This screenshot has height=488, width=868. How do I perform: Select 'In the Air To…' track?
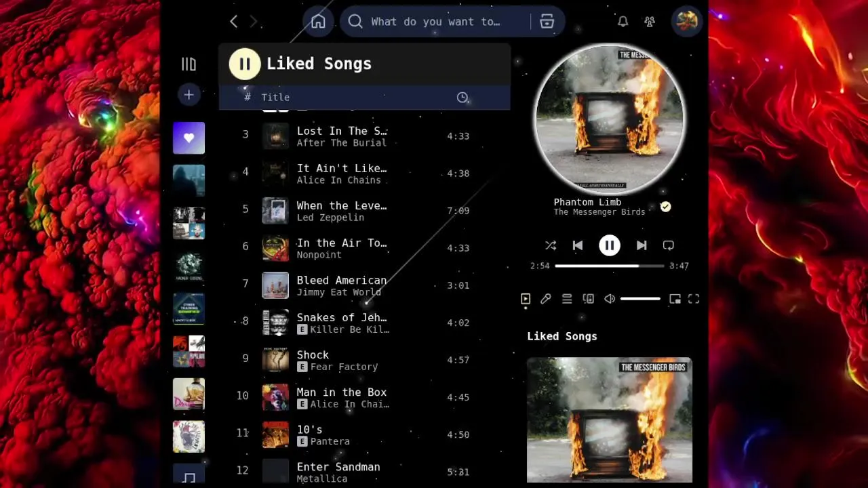click(x=342, y=243)
